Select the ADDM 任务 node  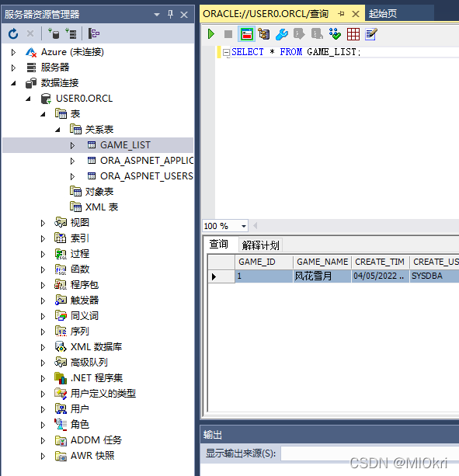click(96, 440)
